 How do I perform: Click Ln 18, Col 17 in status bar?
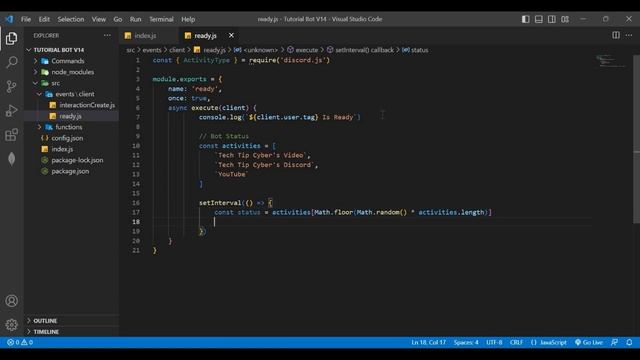tap(429, 342)
